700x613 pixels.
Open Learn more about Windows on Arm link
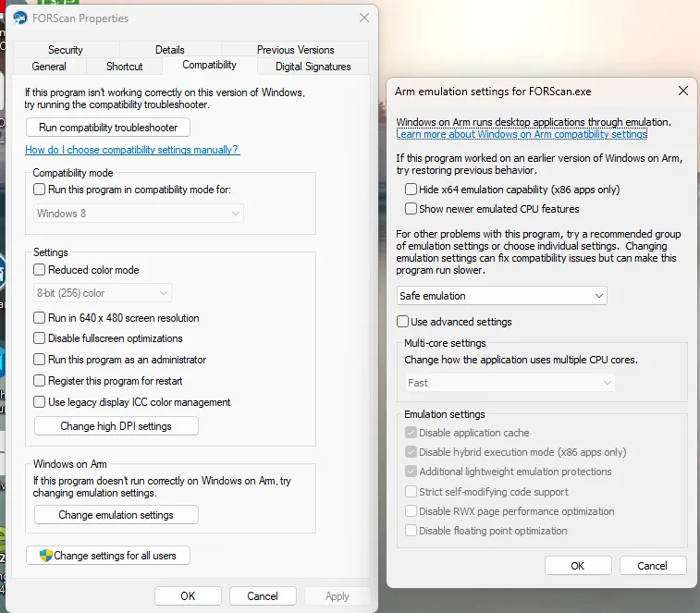(522, 135)
